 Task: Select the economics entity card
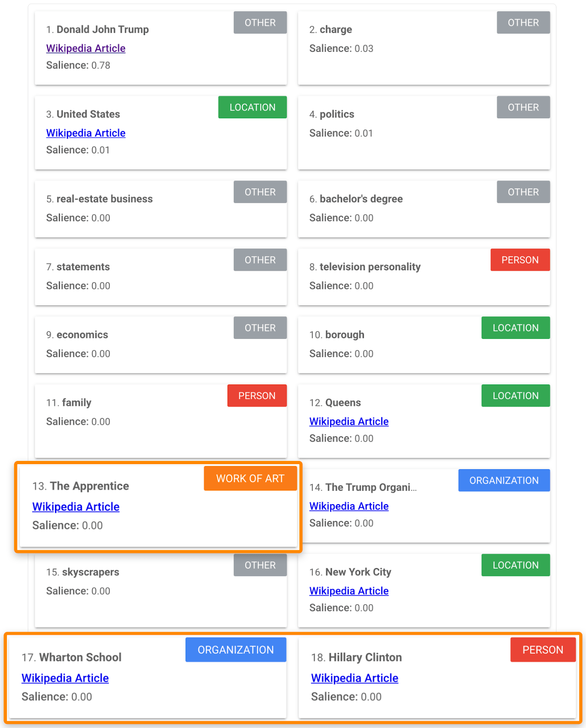click(x=160, y=344)
